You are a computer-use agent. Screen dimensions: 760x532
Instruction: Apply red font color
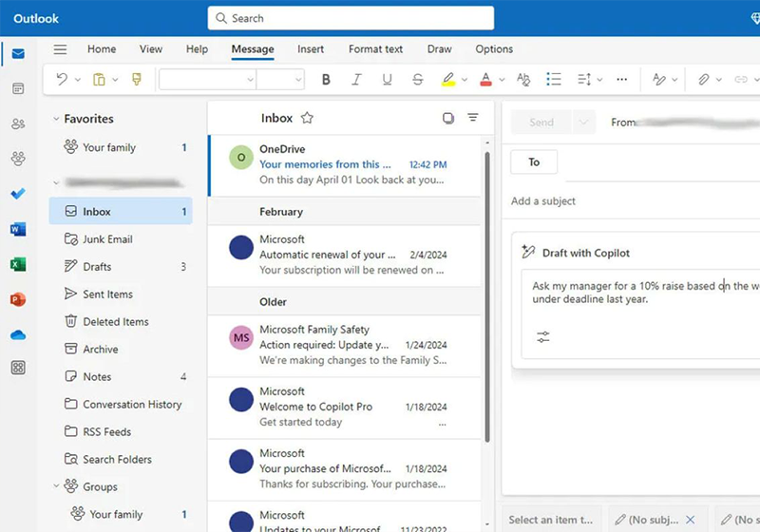(485, 80)
